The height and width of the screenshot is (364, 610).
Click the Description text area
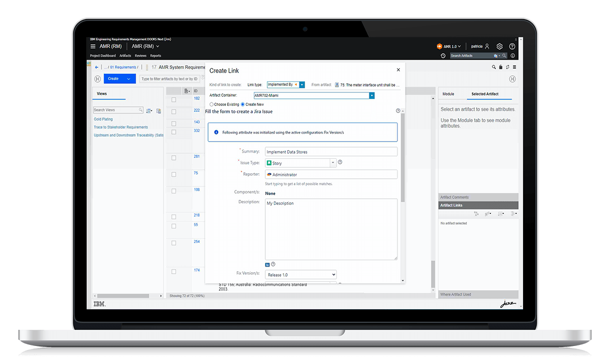331,229
